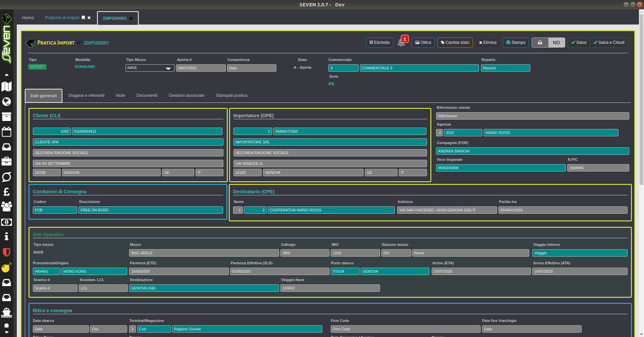Open the pound sterling sidebar icon
Image resolution: width=644 pixels, height=337 pixels.
6,192
